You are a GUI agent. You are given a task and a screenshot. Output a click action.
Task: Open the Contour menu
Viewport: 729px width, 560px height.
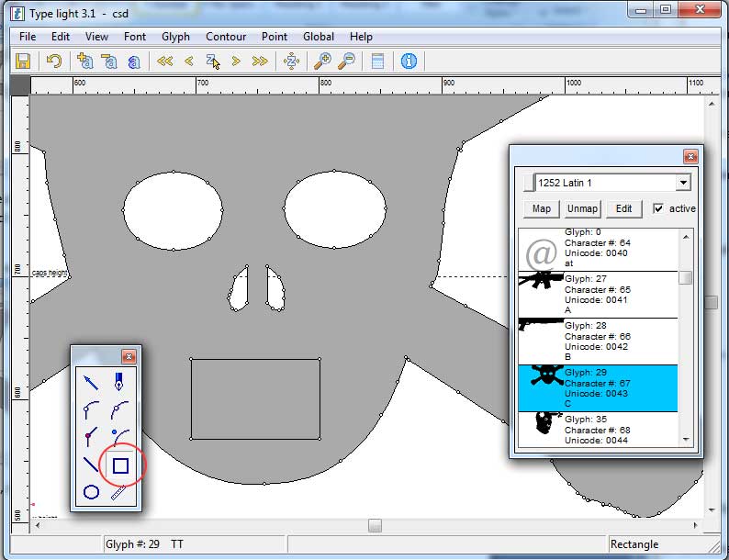click(x=226, y=37)
